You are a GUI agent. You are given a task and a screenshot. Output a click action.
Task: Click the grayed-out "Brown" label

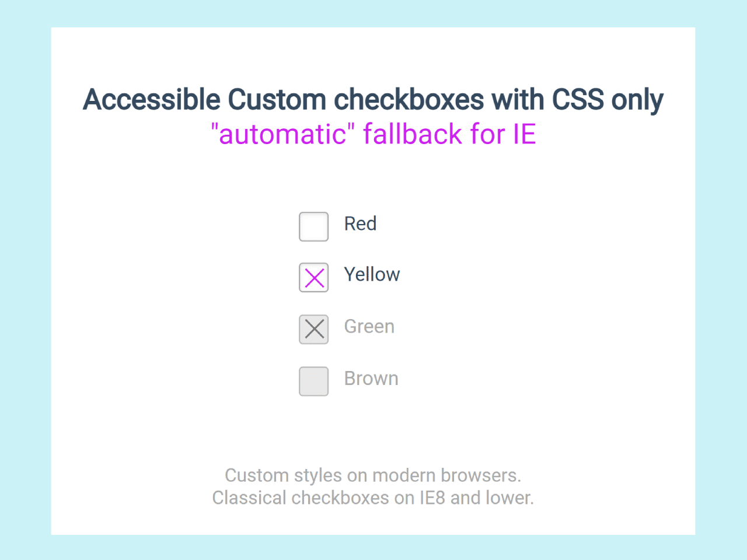(371, 379)
